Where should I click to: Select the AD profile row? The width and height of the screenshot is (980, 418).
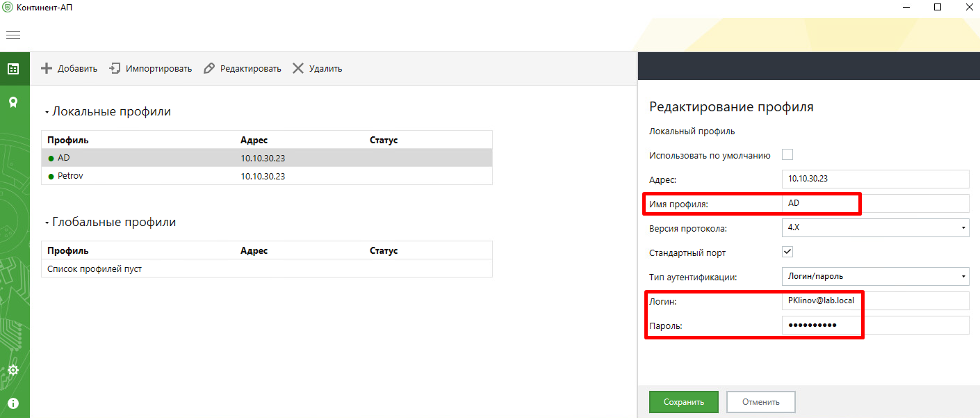coord(267,158)
